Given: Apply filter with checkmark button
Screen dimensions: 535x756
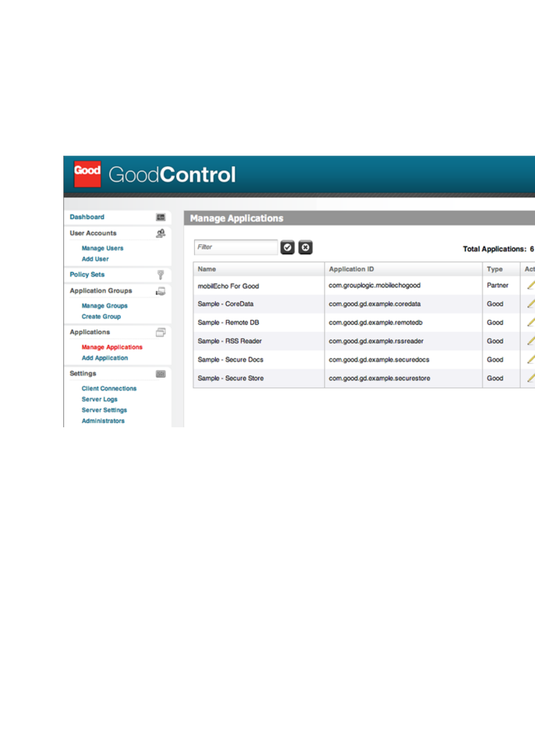Looking at the screenshot, I should click(287, 248).
